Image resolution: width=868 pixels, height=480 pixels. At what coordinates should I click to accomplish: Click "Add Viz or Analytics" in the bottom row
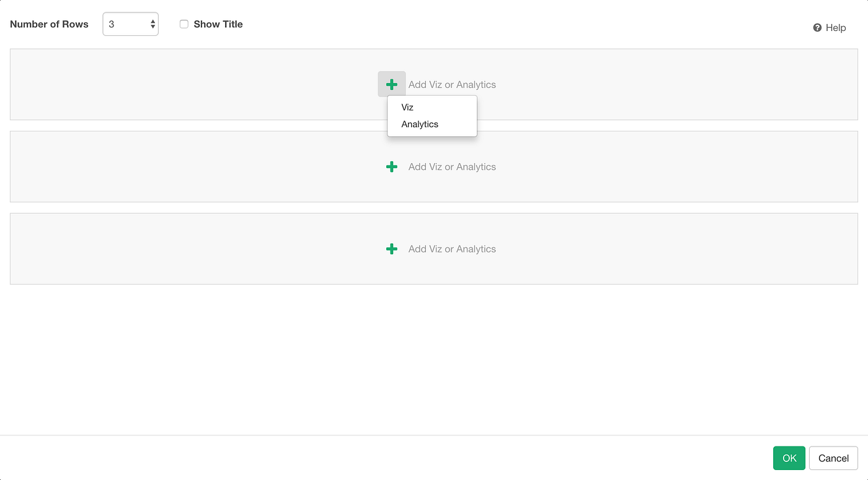pyautogui.click(x=451, y=249)
